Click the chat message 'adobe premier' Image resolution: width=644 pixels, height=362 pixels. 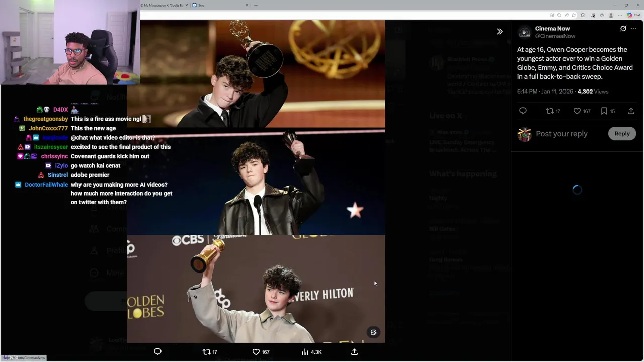[x=90, y=175]
